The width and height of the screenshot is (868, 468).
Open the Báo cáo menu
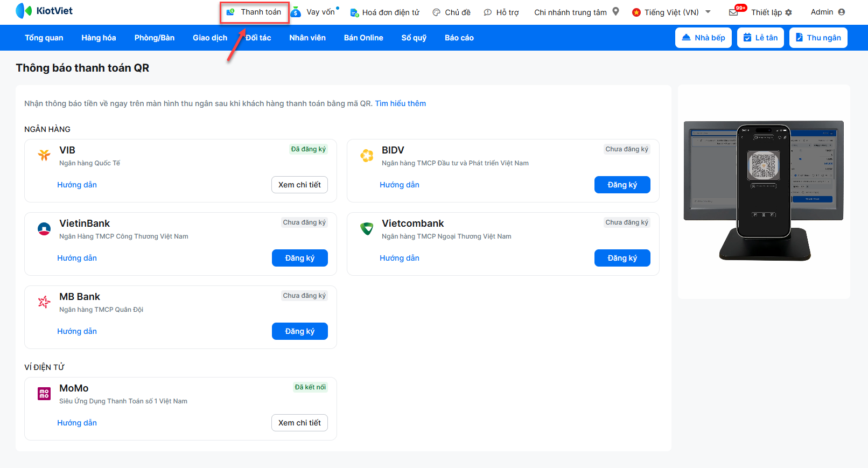pyautogui.click(x=459, y=38)
